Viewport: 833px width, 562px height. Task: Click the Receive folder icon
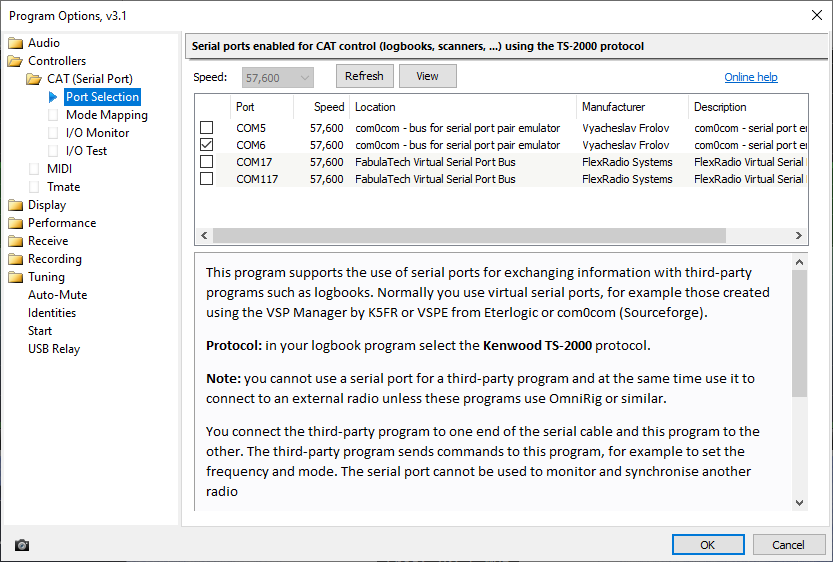coord(15,241)
